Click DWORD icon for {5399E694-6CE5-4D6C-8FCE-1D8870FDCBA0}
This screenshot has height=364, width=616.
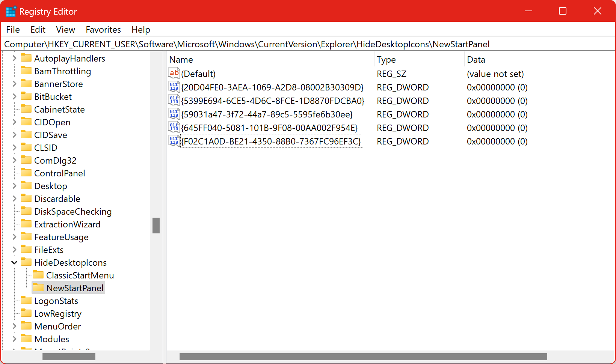[174, 101]
